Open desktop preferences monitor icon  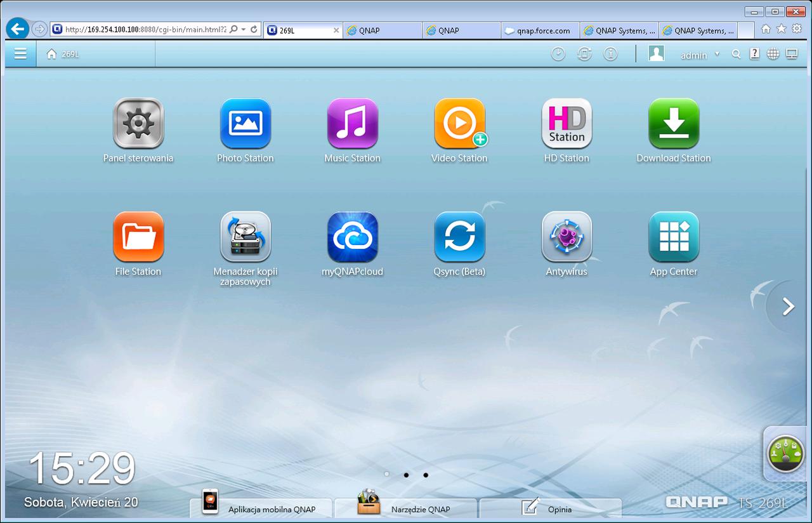pyautogui.click(x=792, y=55)
